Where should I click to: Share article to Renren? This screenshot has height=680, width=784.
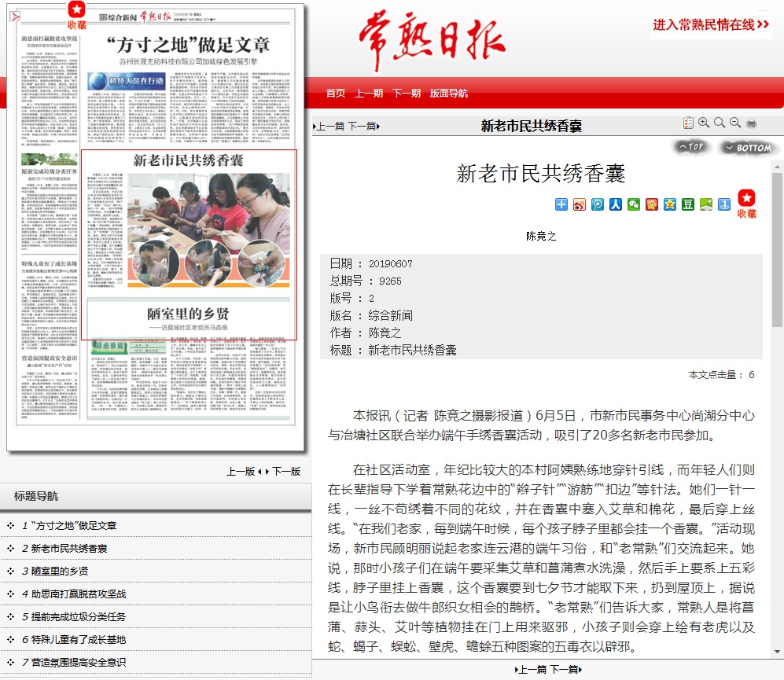(x=615, y=204)
